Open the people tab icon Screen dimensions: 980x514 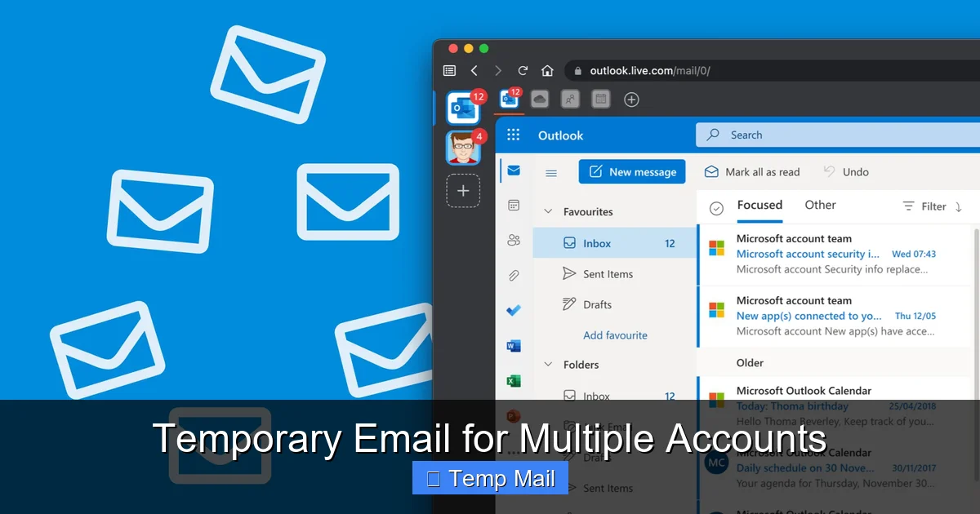pos(570,100)
